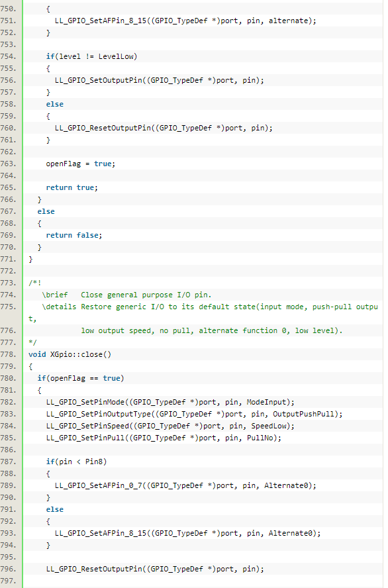Image resolution: width=388 pixels, height=588 pixels.
Task: Click "if(openFlag == true)" condition
Action: click(81, 378)
